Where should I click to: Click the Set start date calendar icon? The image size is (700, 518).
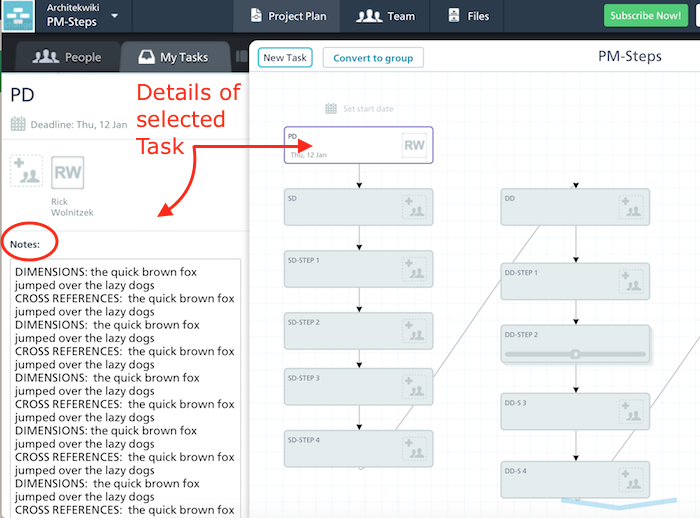click(332, 108)
